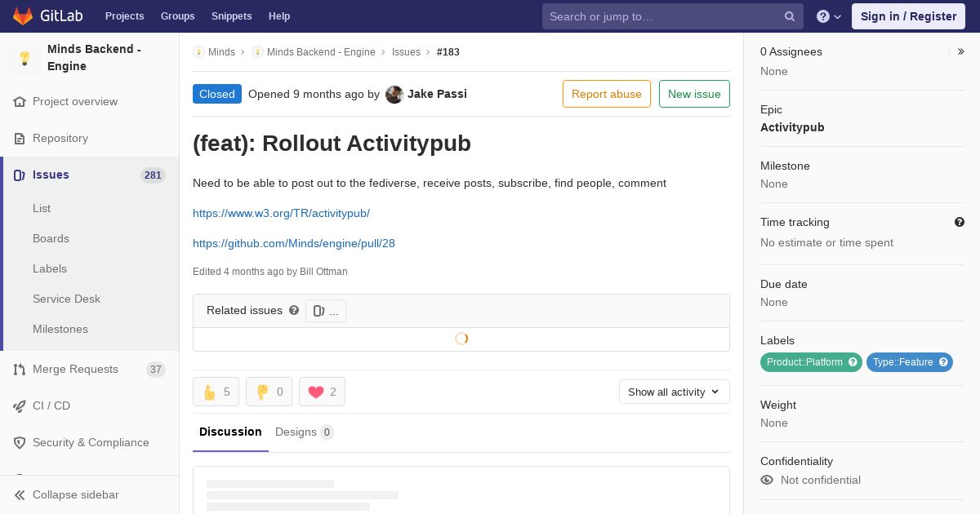Click the Minds Backend - Engine breadcrumb icon
Screen dimensions: 980x514
257,52
